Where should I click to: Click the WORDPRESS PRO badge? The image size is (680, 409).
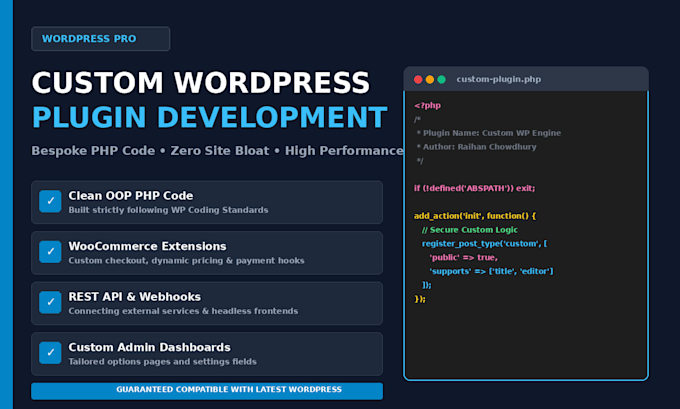coord(101,39)
